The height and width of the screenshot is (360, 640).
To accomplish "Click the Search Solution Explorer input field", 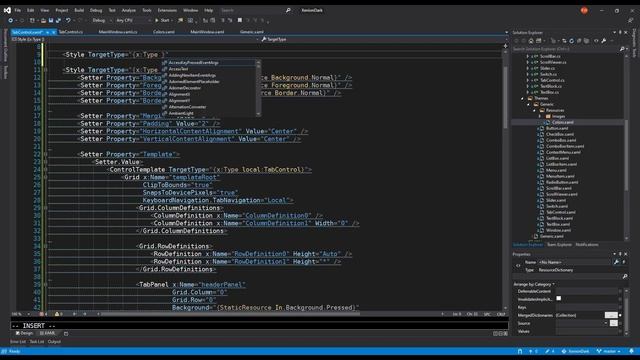I will tap(565, 49).
